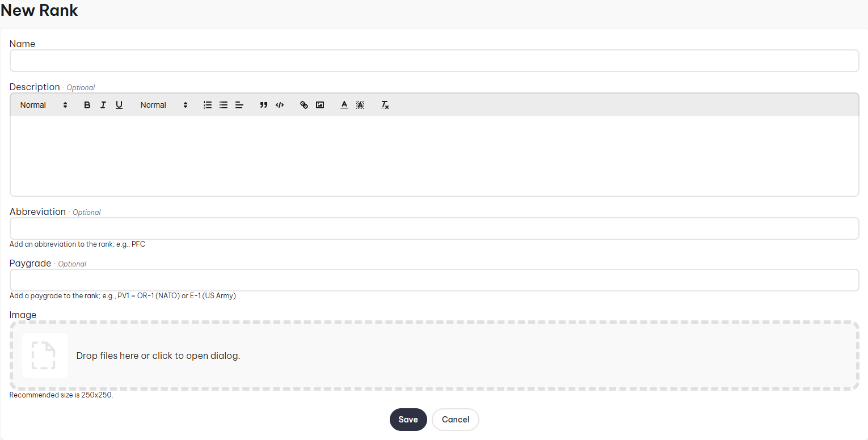Toggle bold formatting in description toolbar

pyautogui.click(x=87, y=105)
